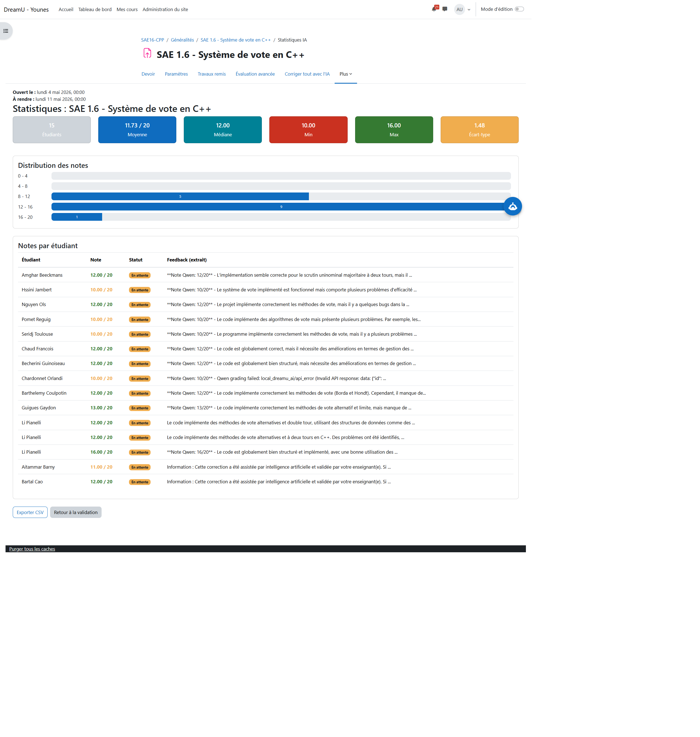Click student name Amghar Beeckmans
This screenshot has height=737, width=700.
coord(42,275)
